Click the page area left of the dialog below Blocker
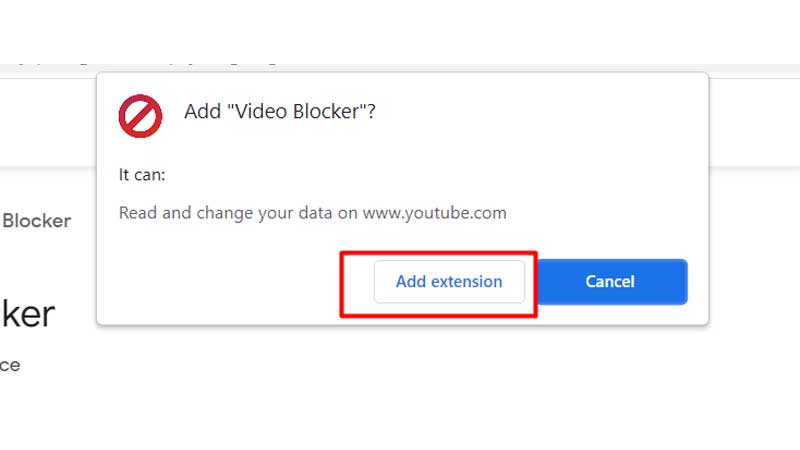The image size is (800, 450). click(48, 260)
